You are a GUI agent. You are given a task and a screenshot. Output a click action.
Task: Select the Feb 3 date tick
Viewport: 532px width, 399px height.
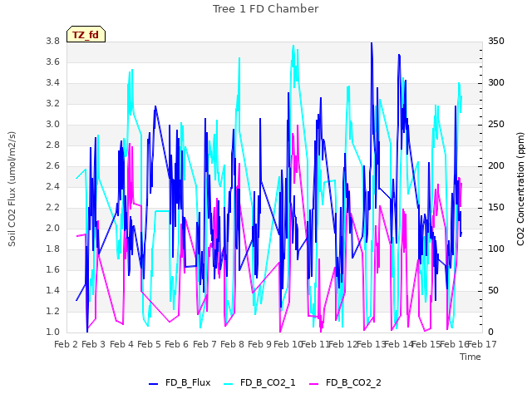pos(94,344)
